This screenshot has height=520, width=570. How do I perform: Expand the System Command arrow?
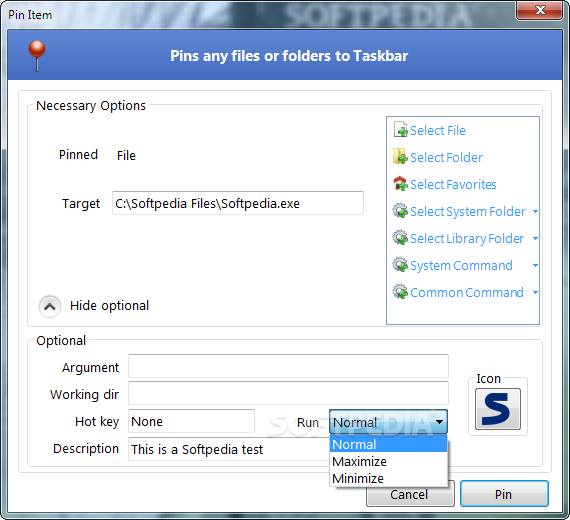pyautogui.click(x=535, y=265)
